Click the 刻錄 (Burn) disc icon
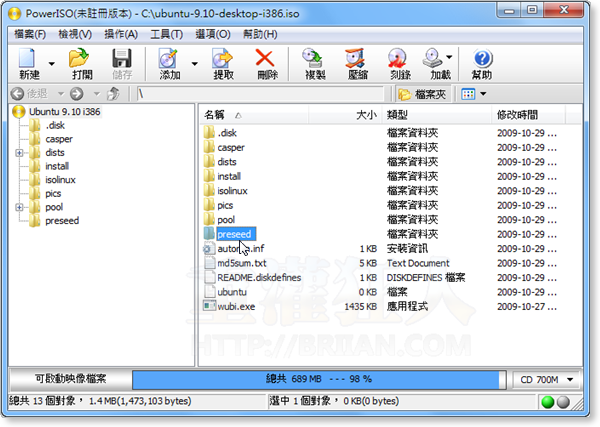600x427 pixels. (397, 59)
